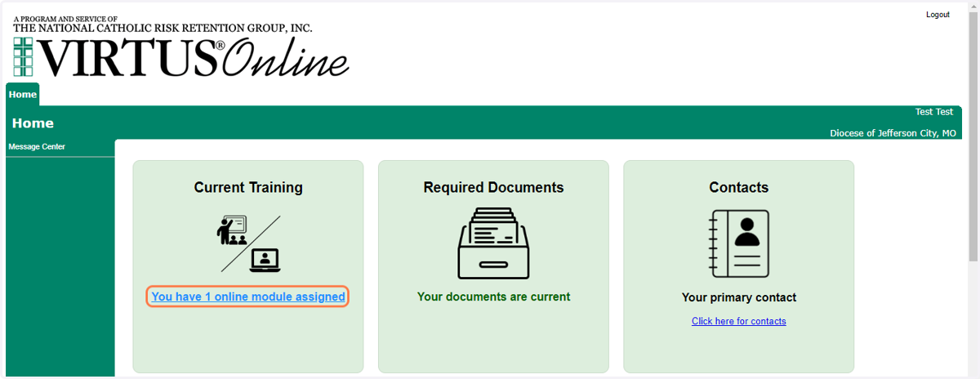Click the green "Home" page title
Screen dimensions: 980x379
[x=33, y=123]
